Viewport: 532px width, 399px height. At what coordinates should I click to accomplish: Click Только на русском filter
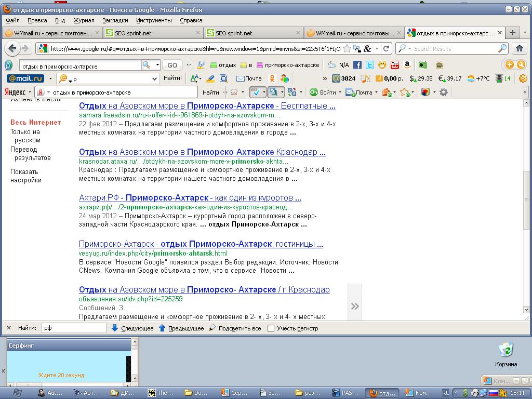[x=25, y=136]
